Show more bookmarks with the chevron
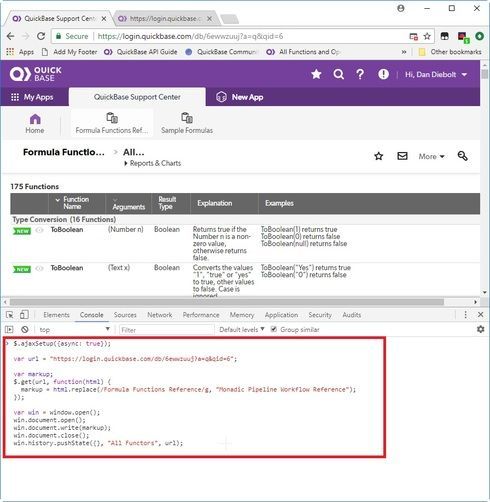490x502 pixels. pyautogui.click(x=404, y=52)
